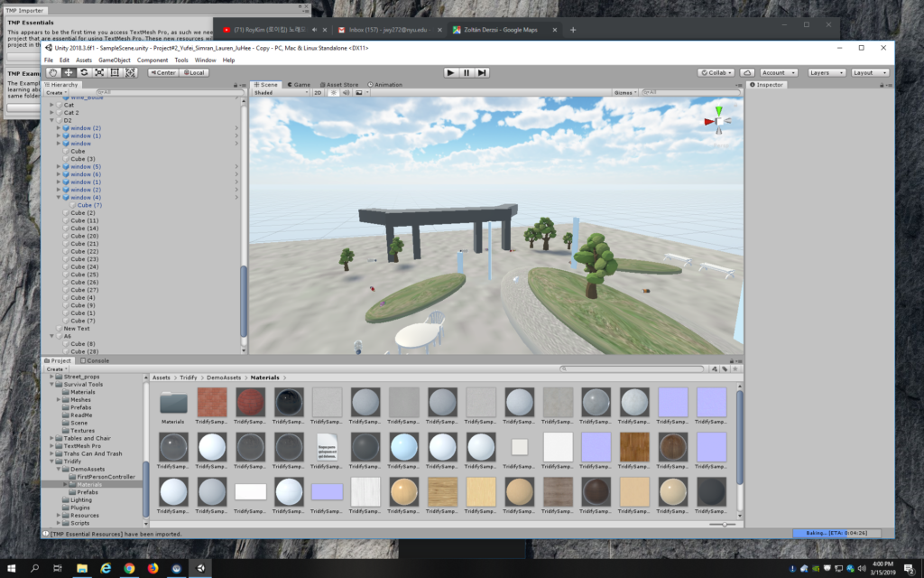Open the Edit menu
924x578 pixels.
[64, 61]
